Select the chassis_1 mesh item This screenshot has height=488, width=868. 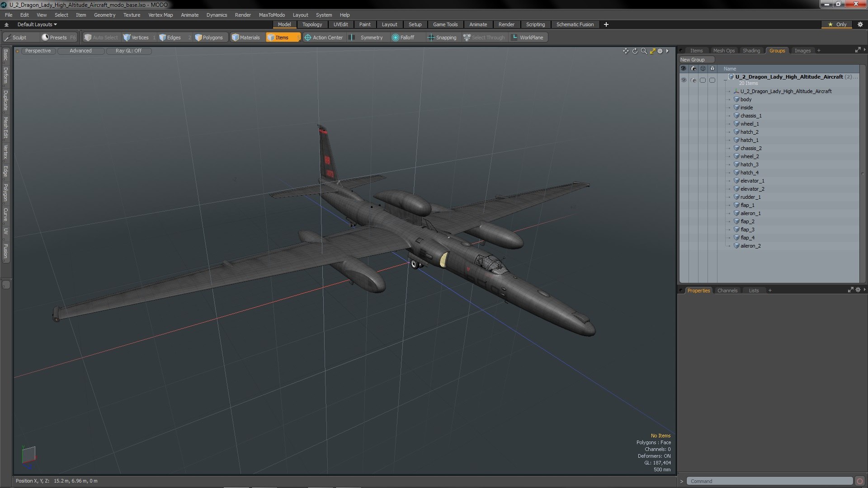(751, 116)
